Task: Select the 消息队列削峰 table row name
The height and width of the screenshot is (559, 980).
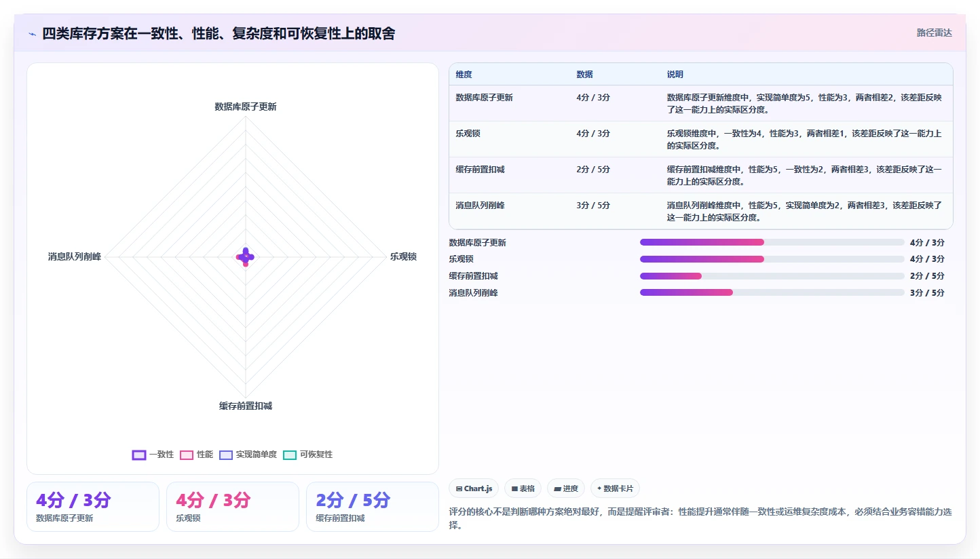Action: coord(480,205)
